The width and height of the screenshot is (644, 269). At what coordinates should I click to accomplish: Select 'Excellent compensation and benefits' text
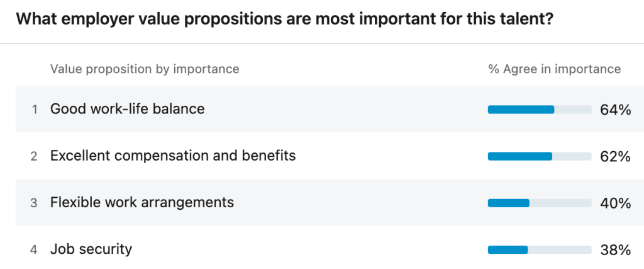coord(173,156)
